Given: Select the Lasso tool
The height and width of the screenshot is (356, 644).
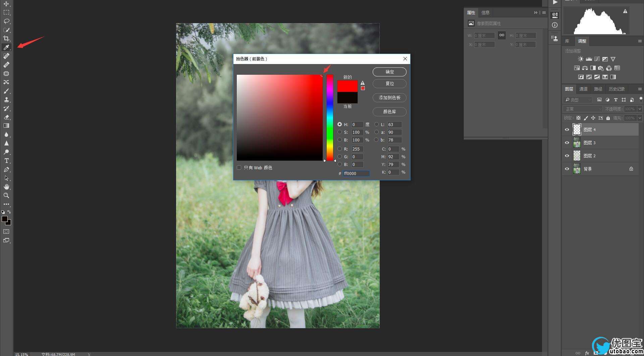Looking at the screenshot, I should 6,21.
